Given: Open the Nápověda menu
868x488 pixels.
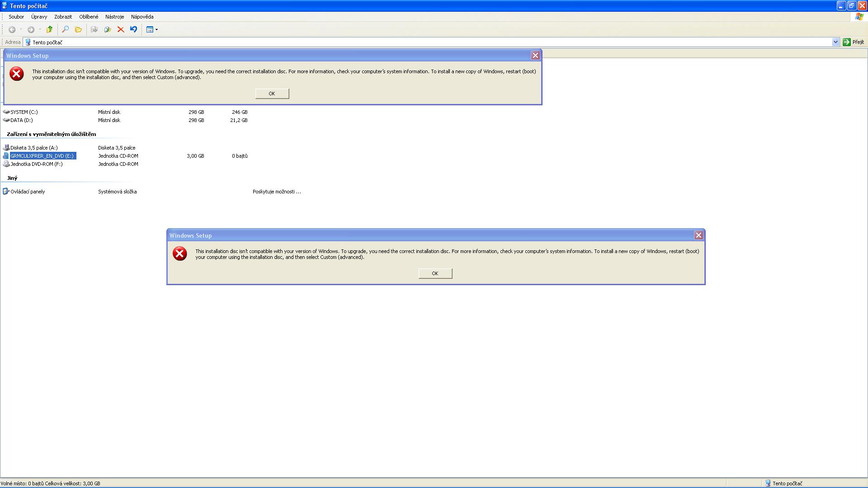Looking at the screenshot, I should point(142,17).
